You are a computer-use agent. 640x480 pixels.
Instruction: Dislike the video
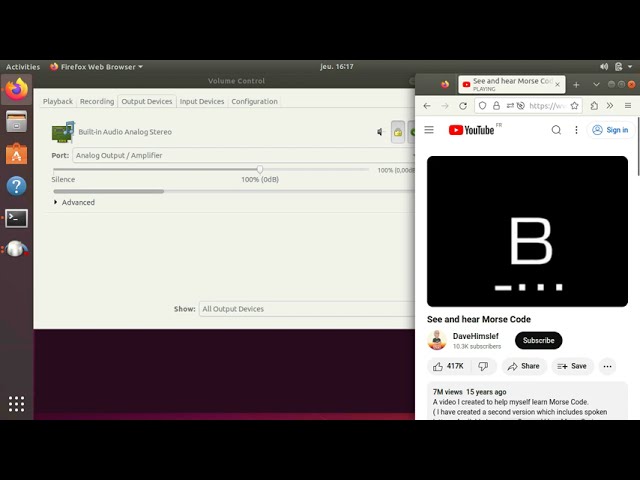[x=483, y=366]
